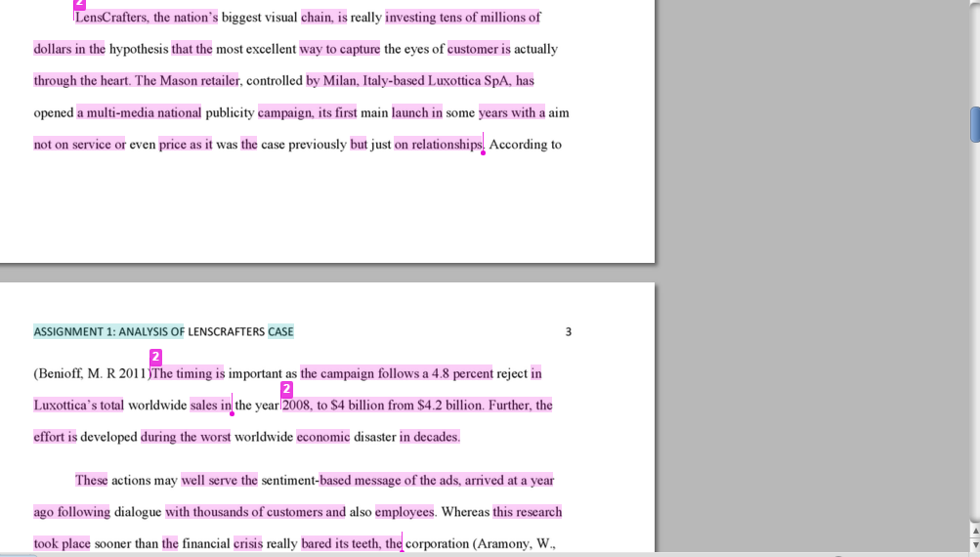This screenshot has height=557, width=980.
Task: Select match "through the heart. The Mason retailer"
Action: tap(136, 81)
